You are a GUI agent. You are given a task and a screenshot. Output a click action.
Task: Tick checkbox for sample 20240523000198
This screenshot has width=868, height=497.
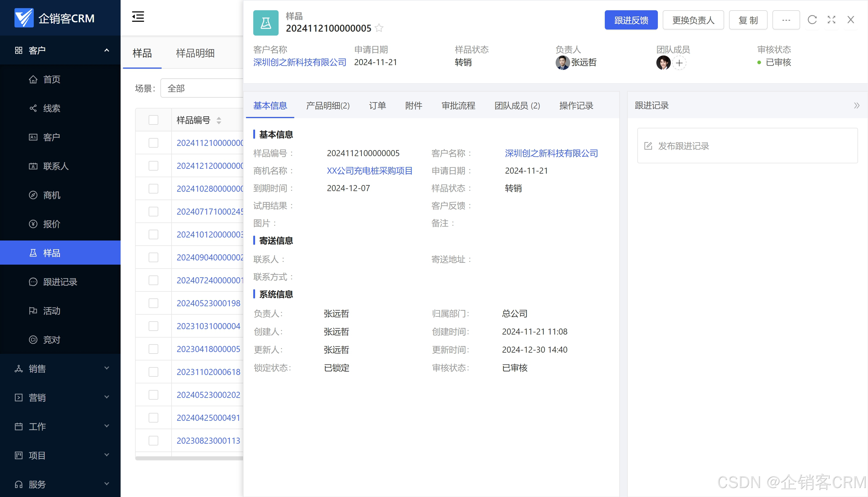pyautogui.click(x=153, y=303)
